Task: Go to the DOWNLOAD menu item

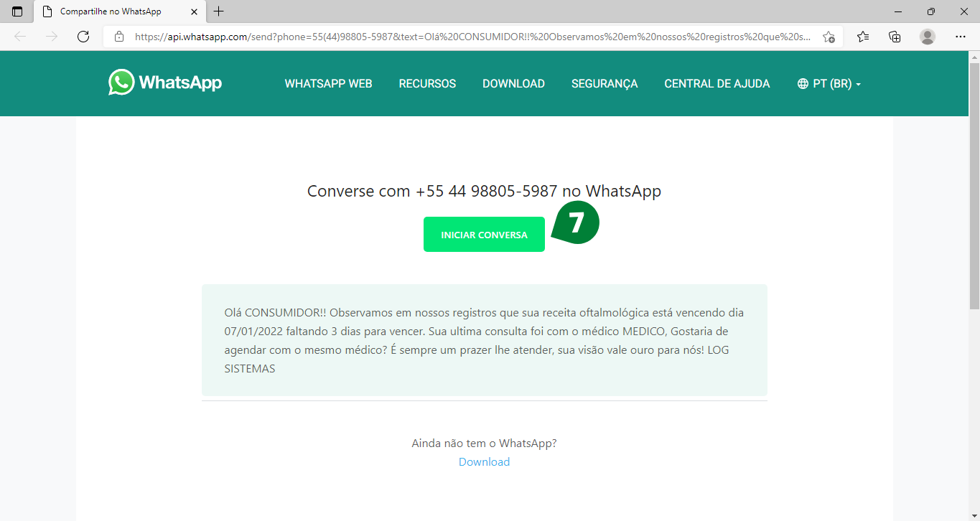Action: [513, 84]
